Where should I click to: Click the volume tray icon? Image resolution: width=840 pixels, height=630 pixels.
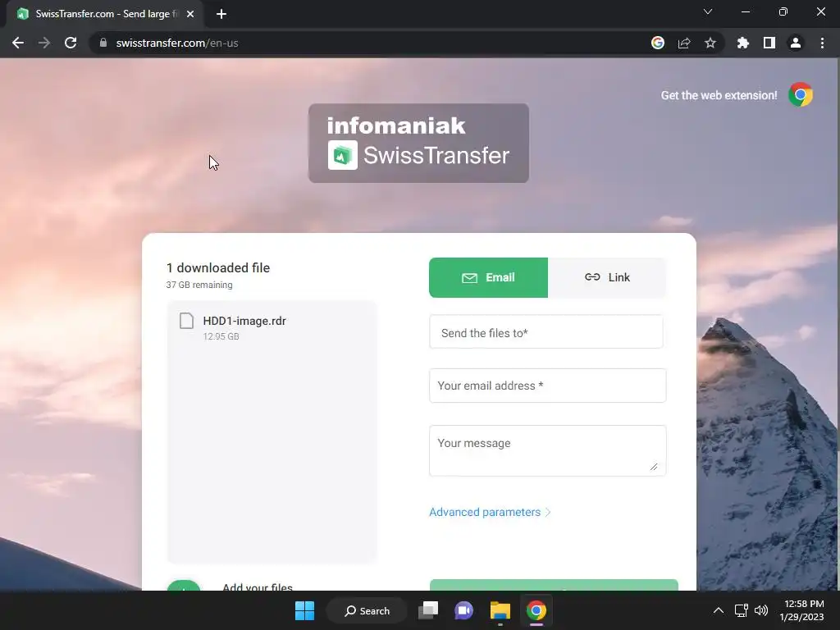coord(760,610)
